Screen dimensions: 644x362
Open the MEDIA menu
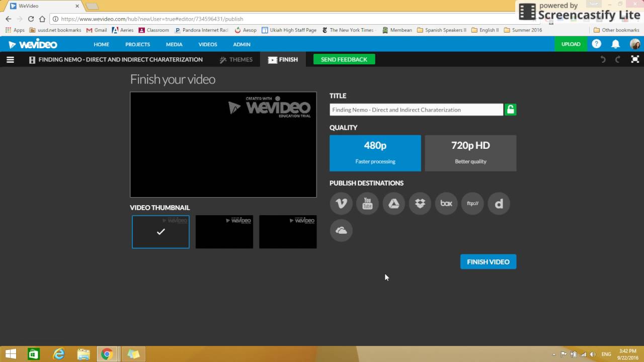[174, 44]
